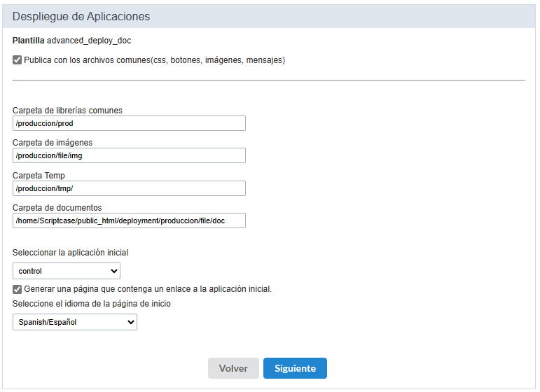
Task: Click the 'Publica con los archivos comunes' label text
Action: point(154,60)
